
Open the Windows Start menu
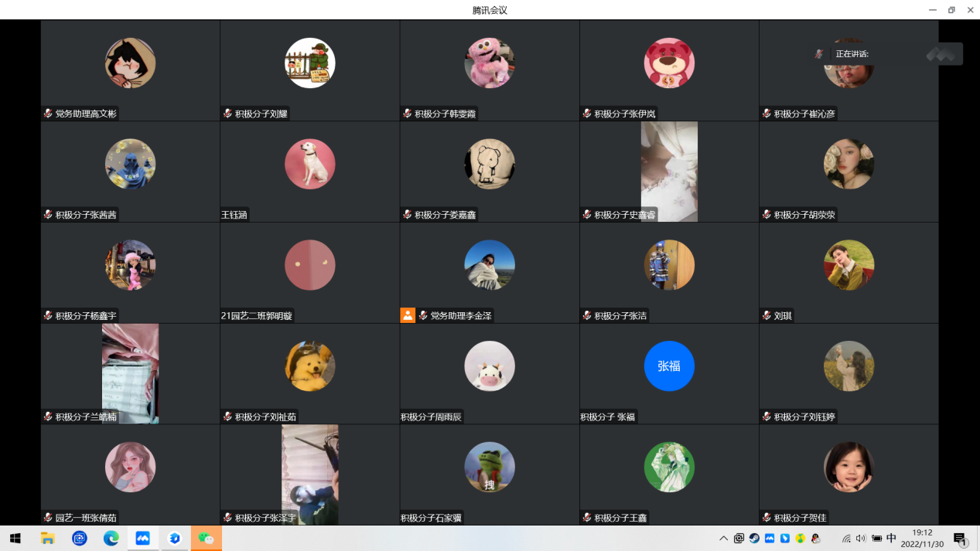15,539
